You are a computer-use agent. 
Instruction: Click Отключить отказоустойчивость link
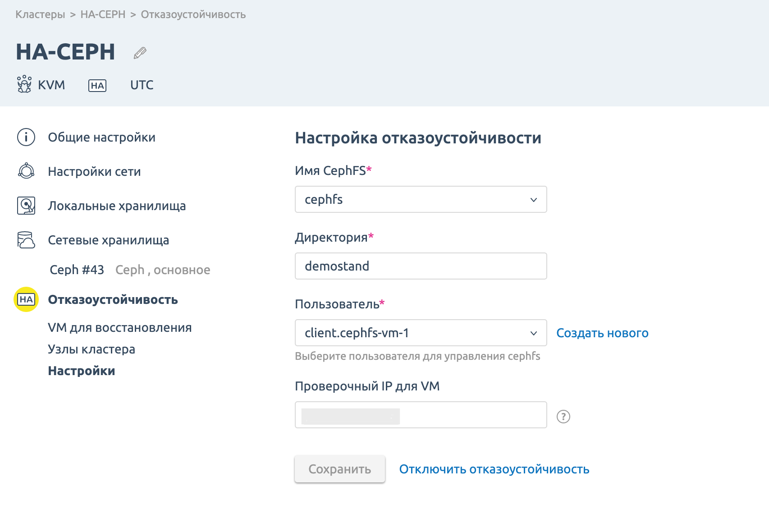[x=494, y=469]
